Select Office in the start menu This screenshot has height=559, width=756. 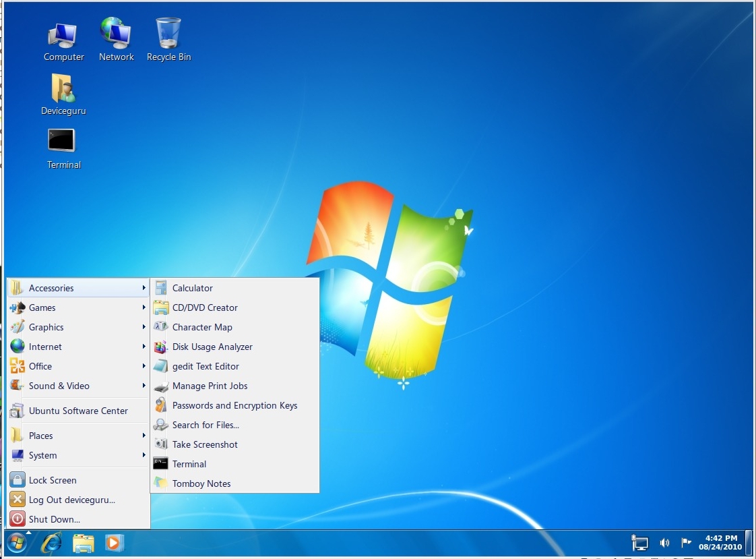pyautogui.click(x=78, y=366)
